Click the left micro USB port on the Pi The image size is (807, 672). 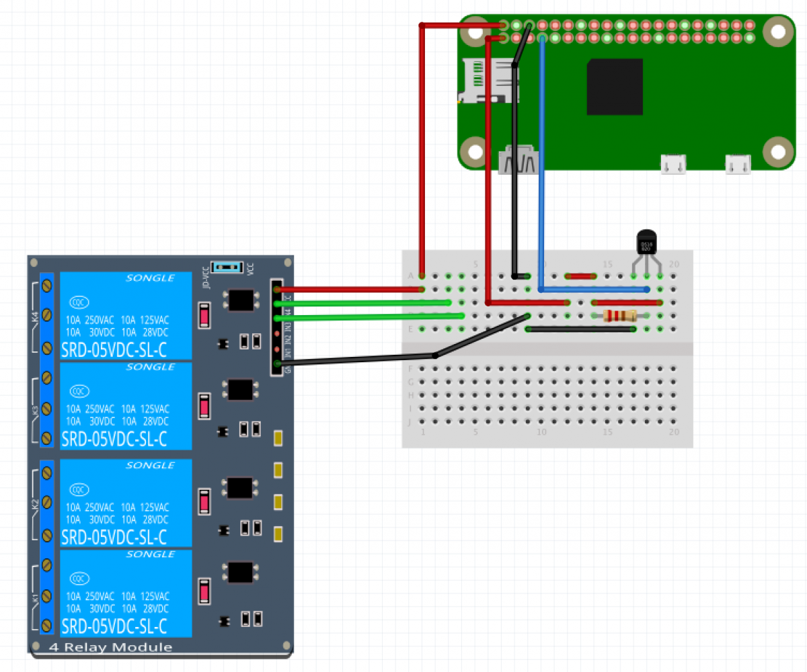click(673, 165)
